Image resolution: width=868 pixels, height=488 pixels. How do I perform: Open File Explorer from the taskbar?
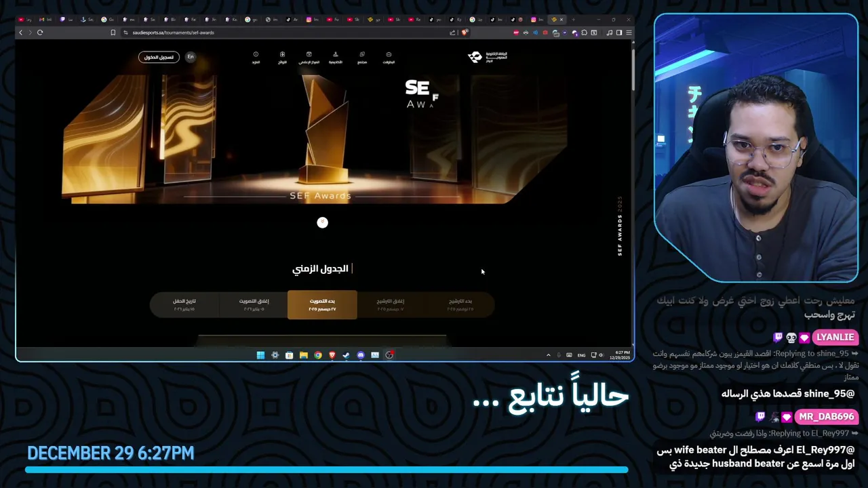tap(303, 355)
